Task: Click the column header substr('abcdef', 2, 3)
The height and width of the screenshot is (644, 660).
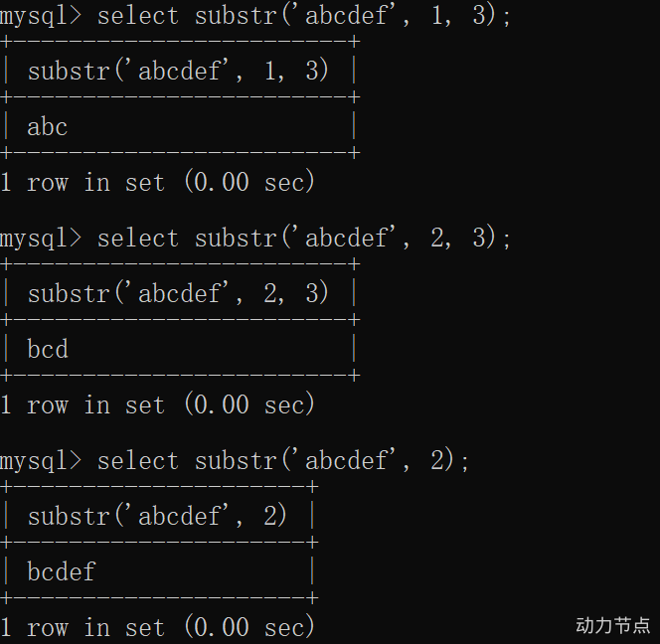Action: (x=178, y=293)
